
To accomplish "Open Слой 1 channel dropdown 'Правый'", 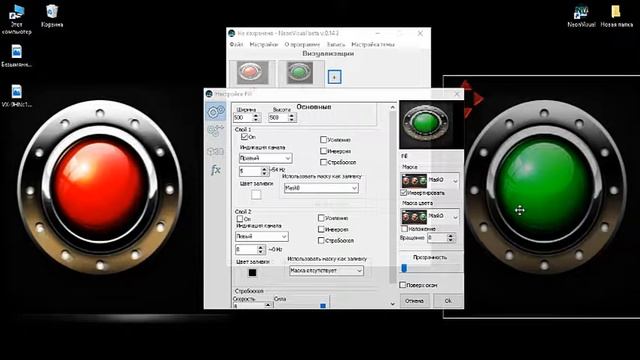I will click(x=265, y=158).
